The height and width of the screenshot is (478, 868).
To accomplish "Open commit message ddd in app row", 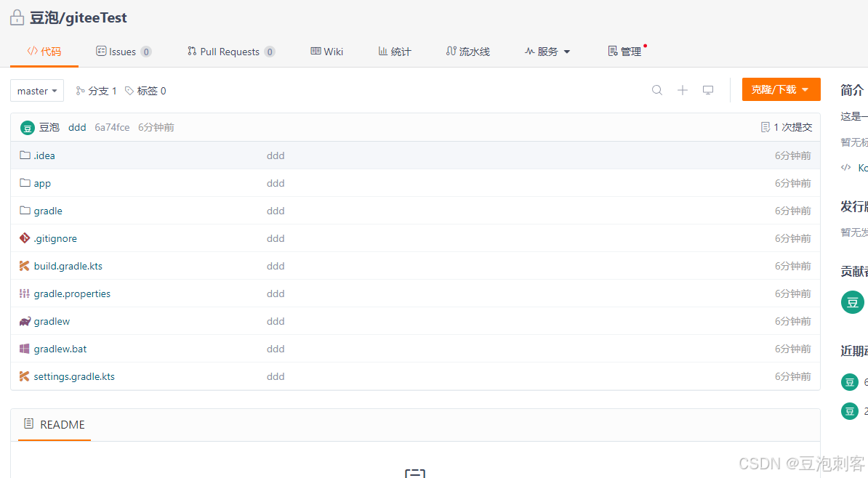I will point(276,183).
